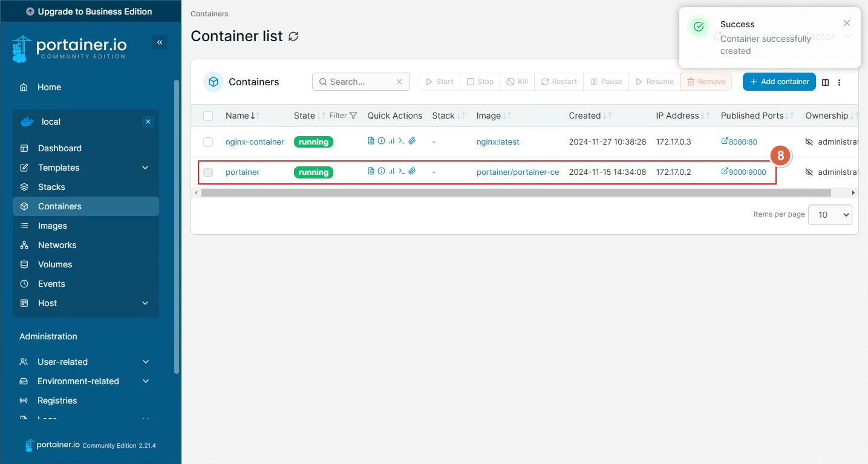Tick the nginx-container row checkbox
This screenshot has height=464, width=868.
(208, 142)
